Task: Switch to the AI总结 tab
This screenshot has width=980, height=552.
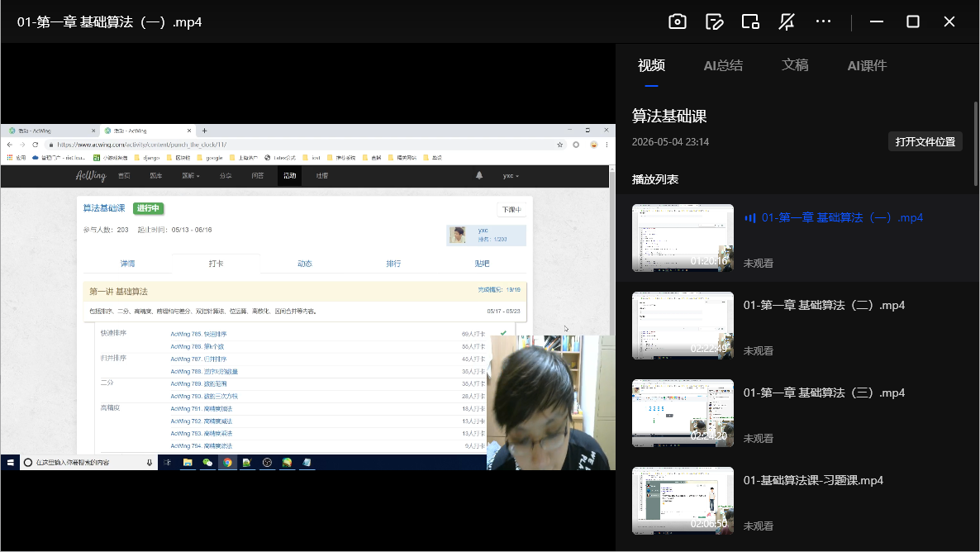Action: (723, 65)
